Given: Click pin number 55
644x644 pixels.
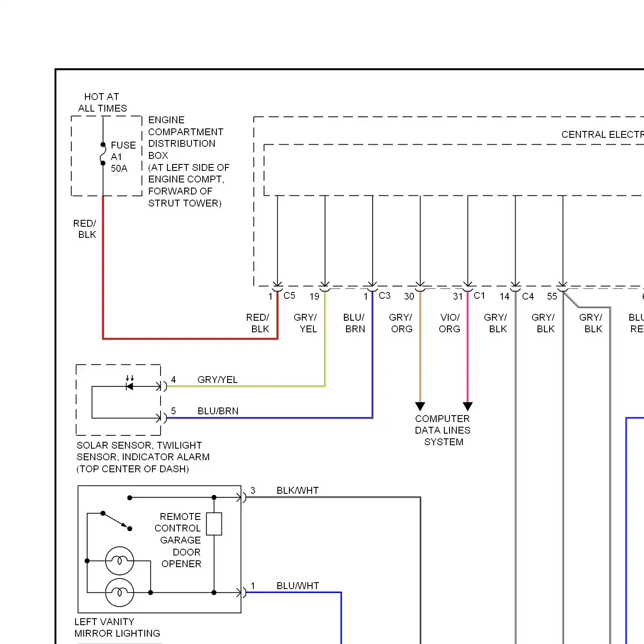Looking at the screenshot, I should pyautogui.click(x=552, y=296).
